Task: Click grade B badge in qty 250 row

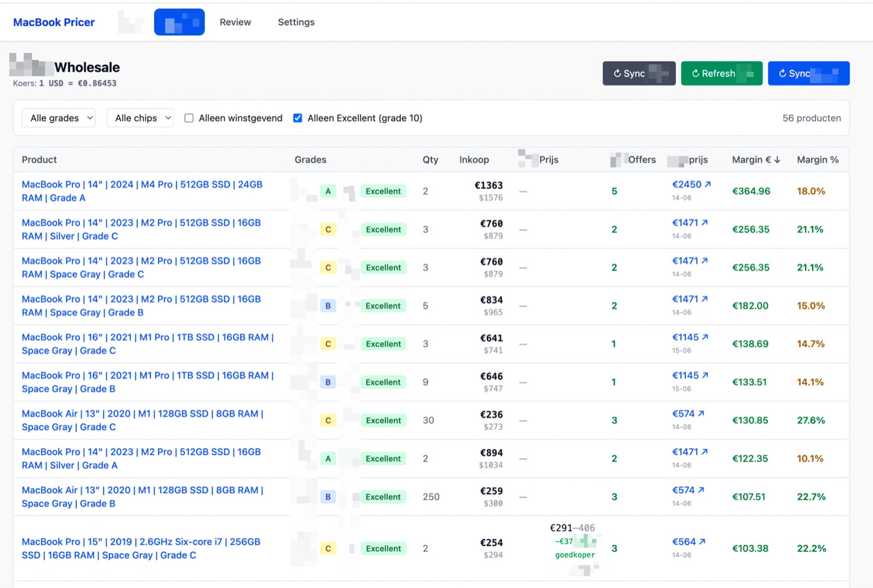Action: [x=328, y=497]
